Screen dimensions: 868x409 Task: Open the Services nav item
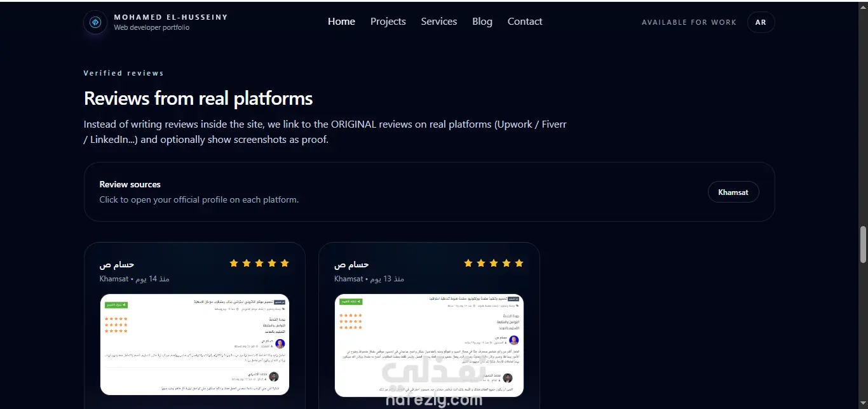(x=439, y=22)
